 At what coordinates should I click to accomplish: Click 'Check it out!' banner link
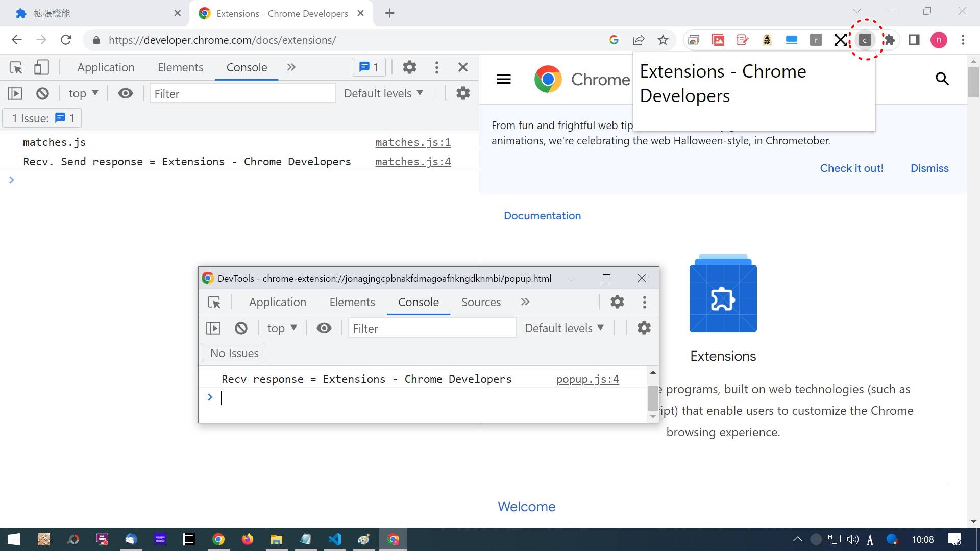pyautogui.click(x=851, y=168)
